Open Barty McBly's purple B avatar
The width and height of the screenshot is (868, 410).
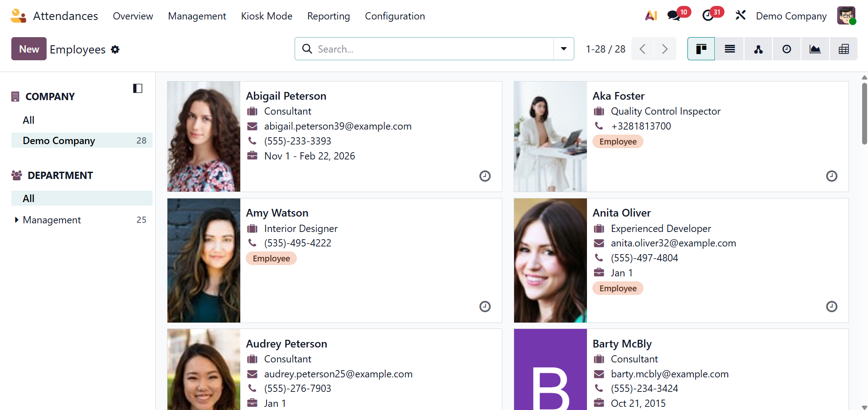click(x=550, y=369)
